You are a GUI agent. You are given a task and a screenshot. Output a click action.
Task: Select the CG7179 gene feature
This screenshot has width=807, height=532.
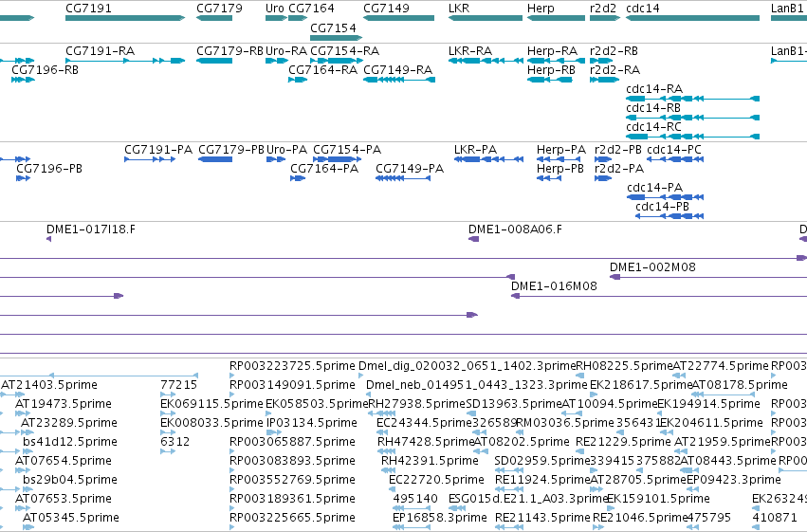point(214,18)
